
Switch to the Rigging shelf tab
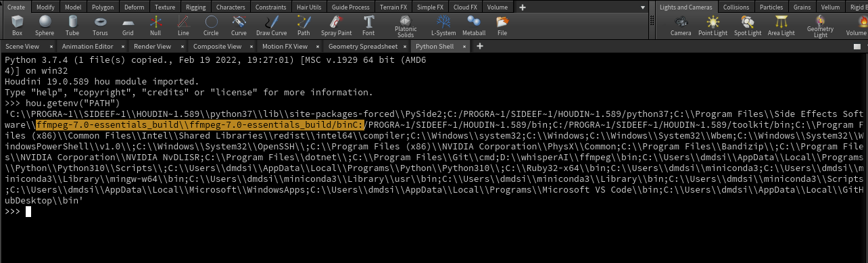point(196,7)
